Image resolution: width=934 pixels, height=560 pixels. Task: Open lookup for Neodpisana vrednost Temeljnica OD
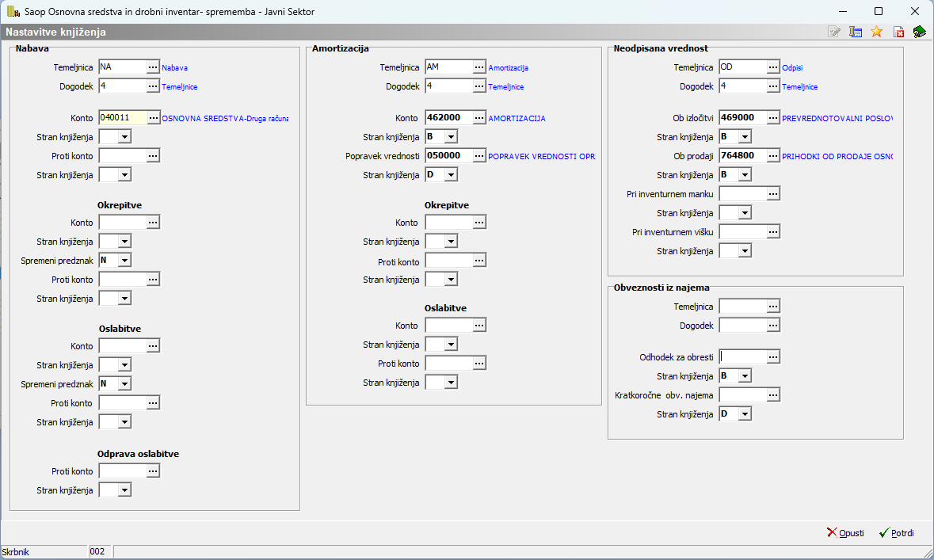point(773,67)
